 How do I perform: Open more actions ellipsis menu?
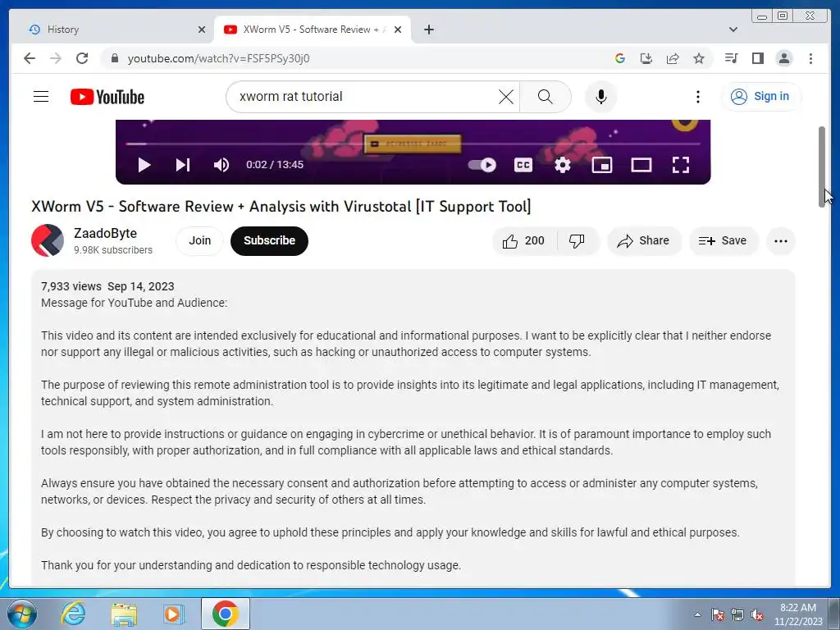pos(781,241)
